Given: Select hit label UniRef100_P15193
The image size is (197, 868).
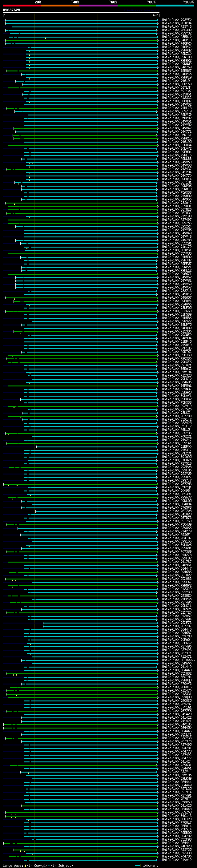Looking at the screenshot, I should click(x=176, y=216).
